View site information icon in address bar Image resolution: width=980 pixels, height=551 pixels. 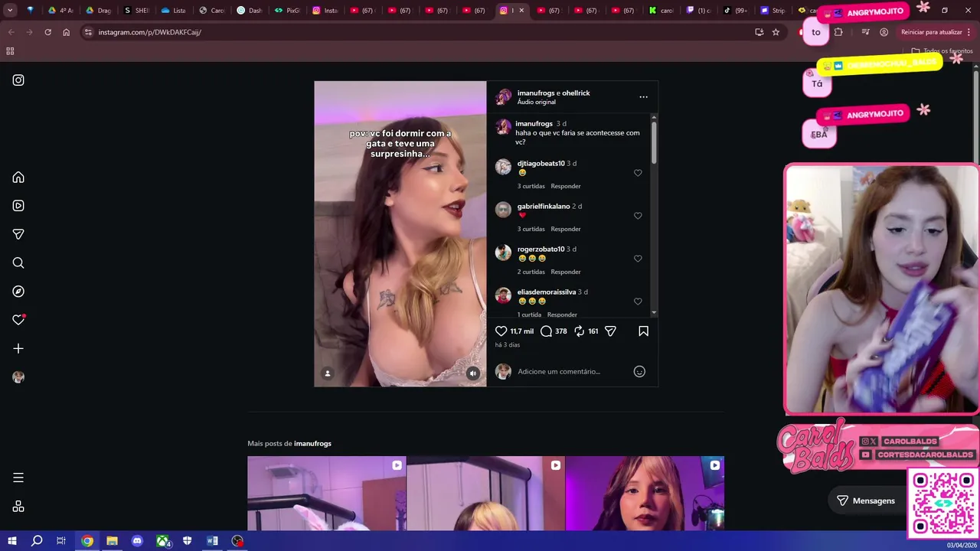88,32
